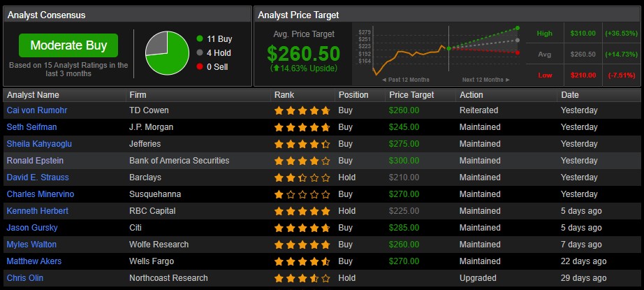
Task: Click the Next 12 Months chart label
Action: [x=486, y=80]
